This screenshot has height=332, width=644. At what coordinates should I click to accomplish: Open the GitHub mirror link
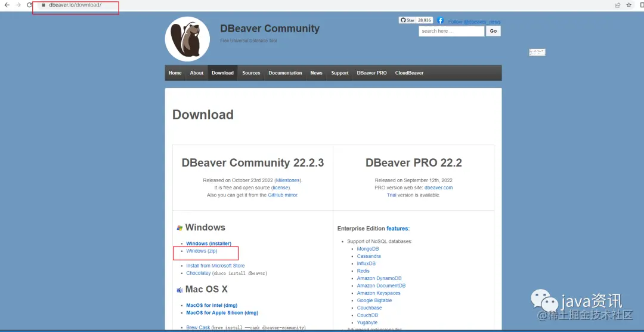(x=283, y=195)
